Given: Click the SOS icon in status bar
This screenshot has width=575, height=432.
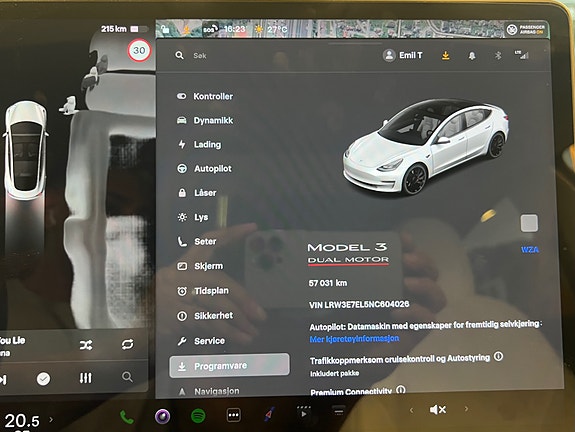Looking at the screenshot, I should point(210,29).
